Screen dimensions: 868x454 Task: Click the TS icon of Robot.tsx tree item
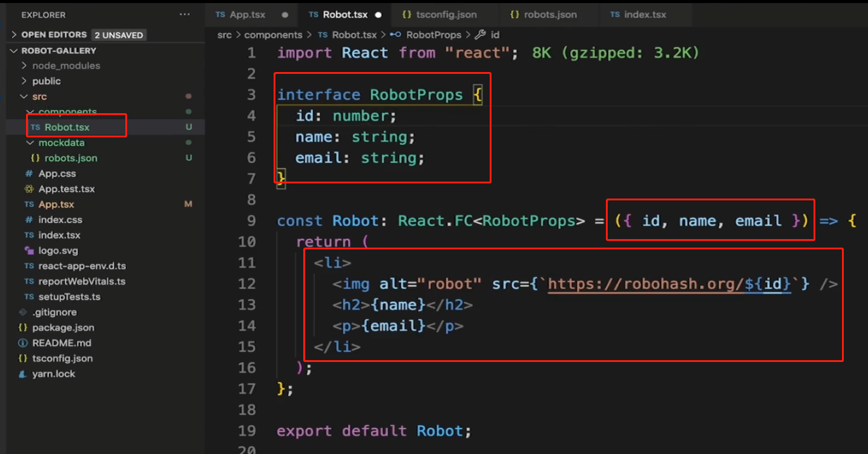35,128
